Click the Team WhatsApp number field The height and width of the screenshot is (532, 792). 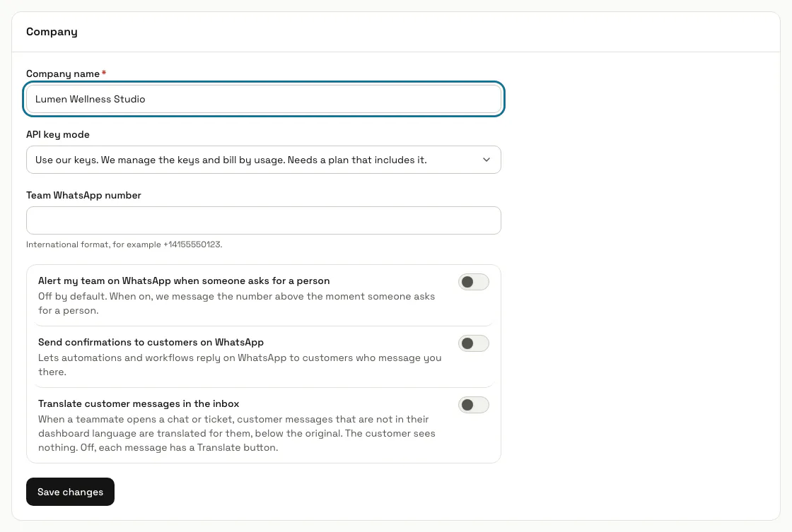(263, 220)
